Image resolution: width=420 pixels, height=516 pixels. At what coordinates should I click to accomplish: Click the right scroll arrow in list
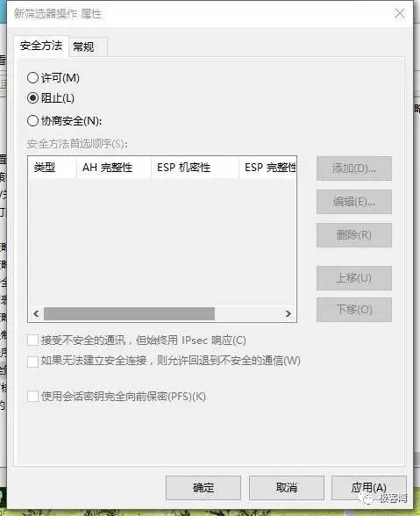point(288,313)
